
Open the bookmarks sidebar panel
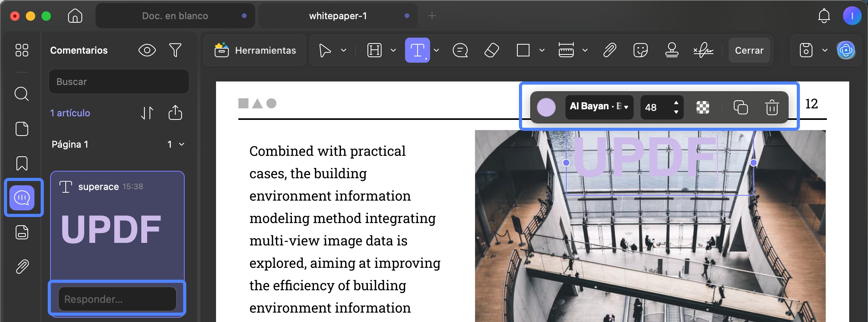(x=22, y=163)
